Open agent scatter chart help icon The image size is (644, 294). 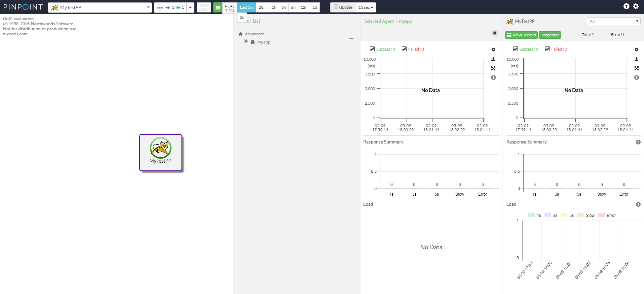[493, 77]
